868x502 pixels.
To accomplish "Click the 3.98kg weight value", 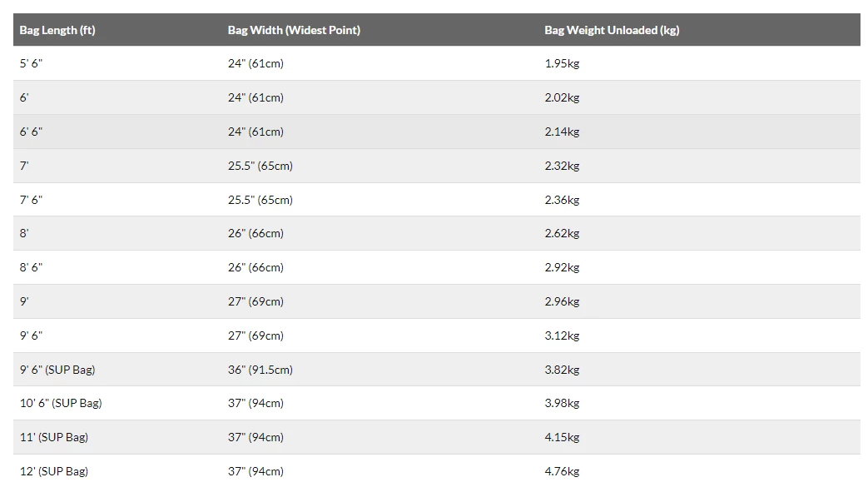I will click(562, 403).
